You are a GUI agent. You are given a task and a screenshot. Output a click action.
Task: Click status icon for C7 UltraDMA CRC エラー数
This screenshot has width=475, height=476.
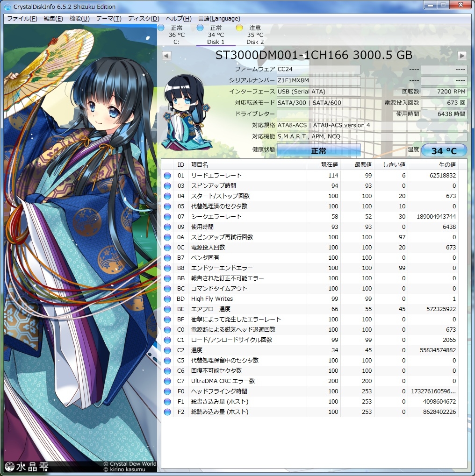click(x=167, y=381)
